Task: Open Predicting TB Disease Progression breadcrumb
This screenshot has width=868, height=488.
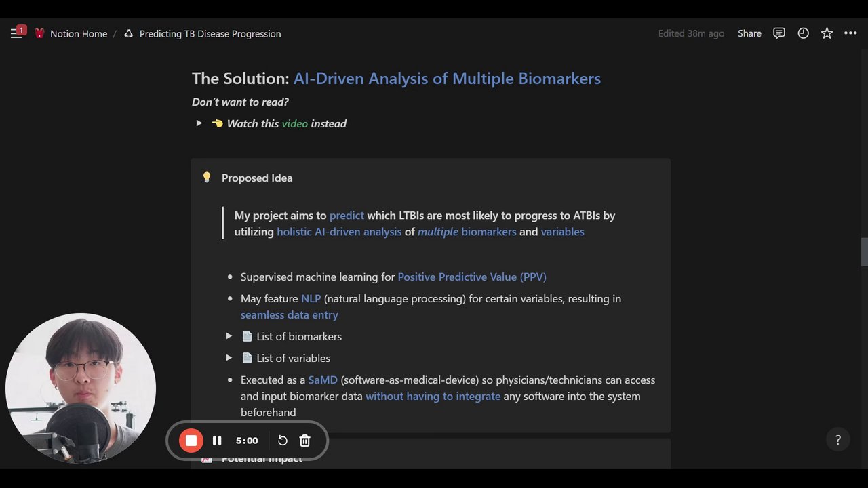Action: 210,33
